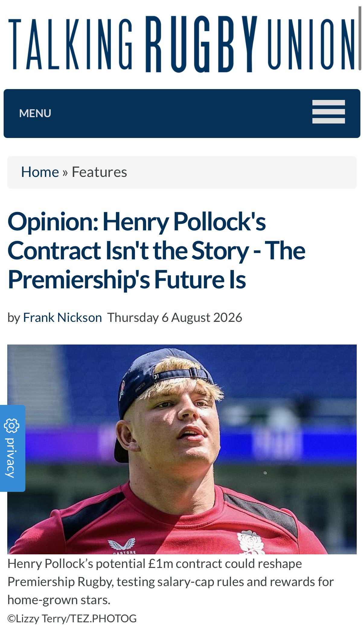The width and height of the screenshot is (364, 625).
Task: Expand the navy navigation bar
Action: click(182, 114)
